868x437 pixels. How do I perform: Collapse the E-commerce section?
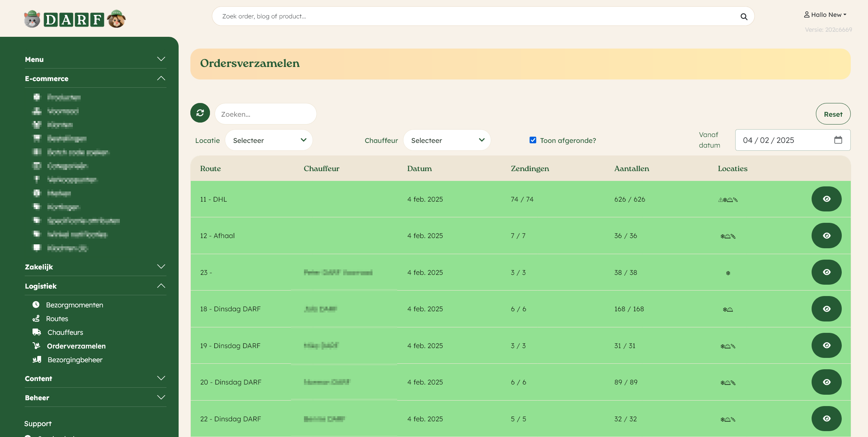(x=95, y=78)
